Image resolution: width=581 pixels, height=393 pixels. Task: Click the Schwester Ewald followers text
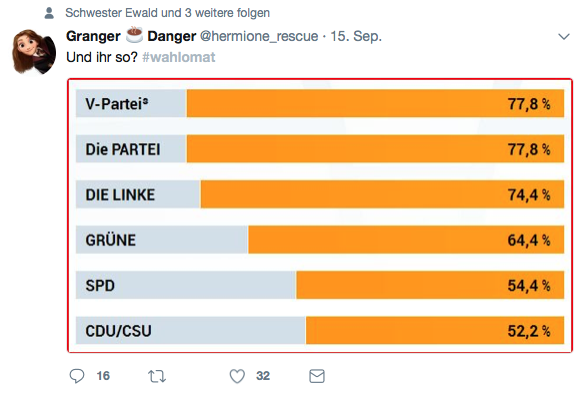click(x=167, y=13)
